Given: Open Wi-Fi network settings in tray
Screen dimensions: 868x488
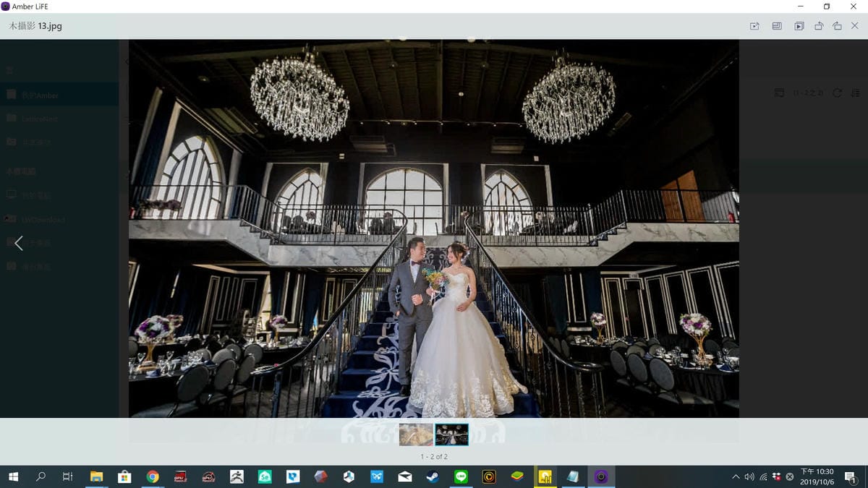Looking at the screenshot, I should (763, 476).
